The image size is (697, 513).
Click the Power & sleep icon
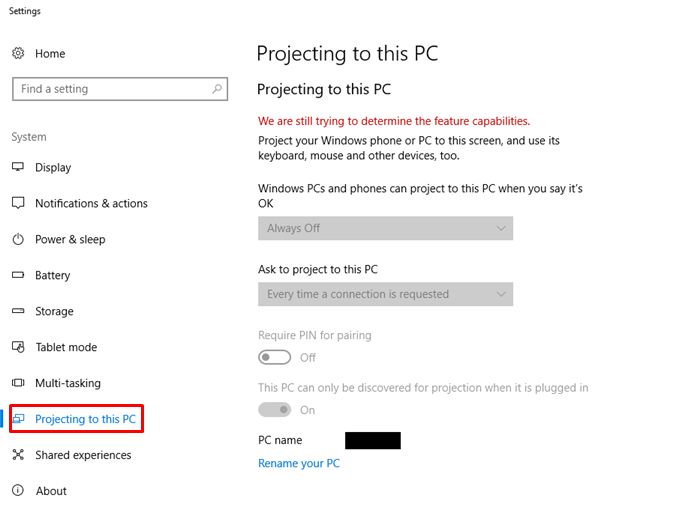coord(18,240)
